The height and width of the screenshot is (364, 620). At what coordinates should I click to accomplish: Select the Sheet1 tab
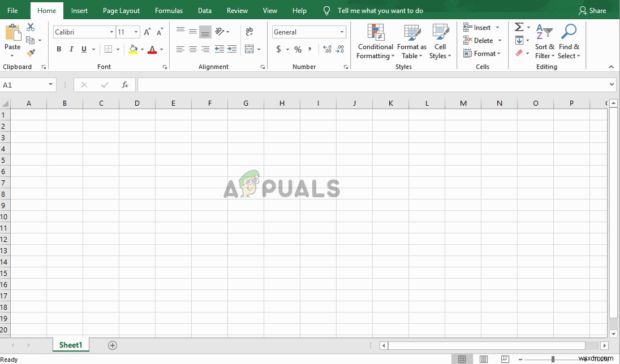[71, 345]
